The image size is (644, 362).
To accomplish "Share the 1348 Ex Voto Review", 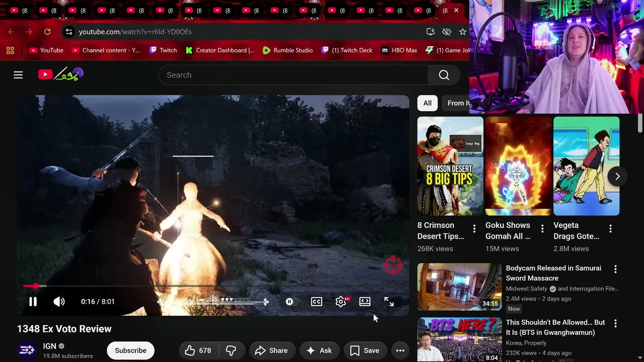I will (x=271, y=350).
